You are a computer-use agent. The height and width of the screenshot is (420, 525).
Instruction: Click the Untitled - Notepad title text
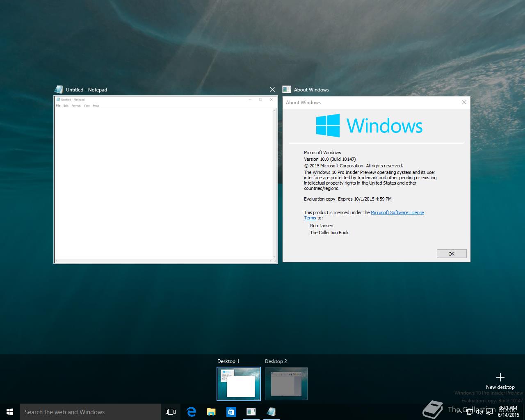pyautogui.click(x=87, y=90)
